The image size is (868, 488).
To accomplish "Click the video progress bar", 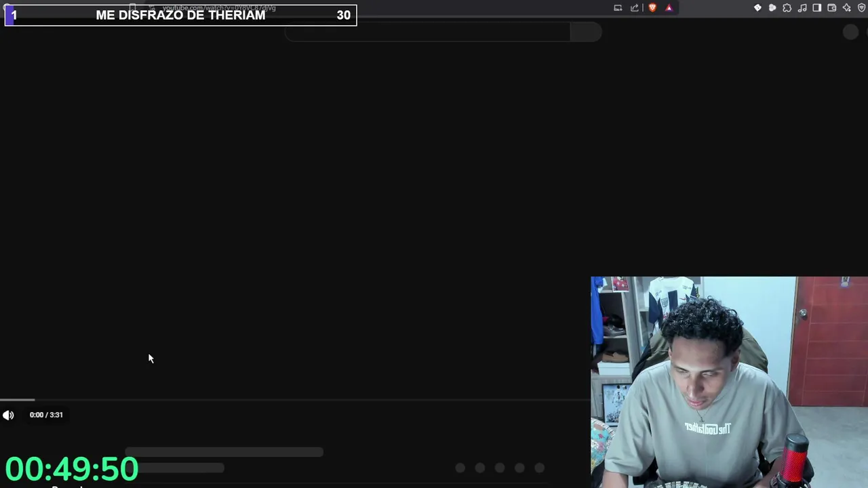I will 295,400.
